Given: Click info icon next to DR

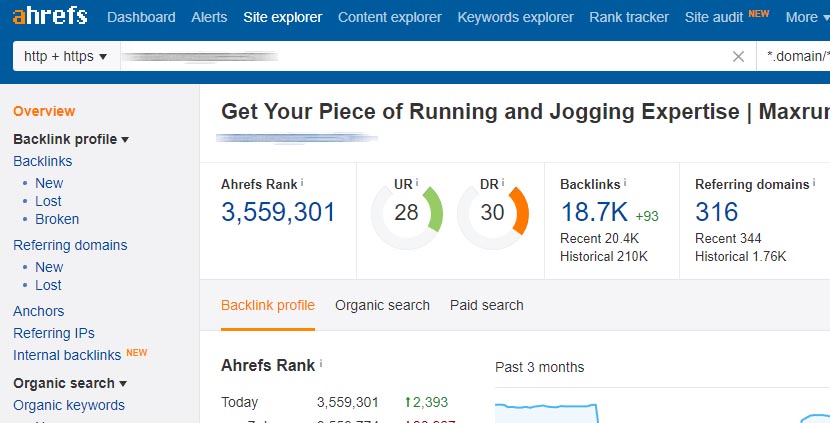Looking at the screenshot, I should click(x=503, y=184).
